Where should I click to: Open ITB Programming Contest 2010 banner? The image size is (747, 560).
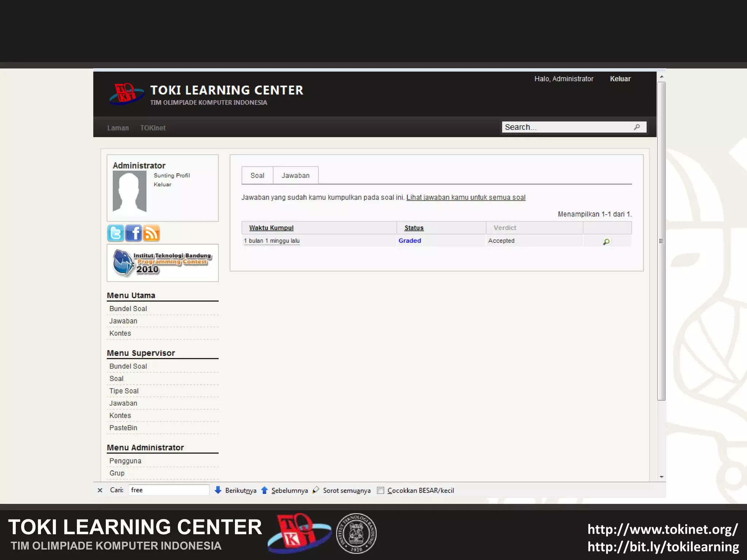(162, 262)
